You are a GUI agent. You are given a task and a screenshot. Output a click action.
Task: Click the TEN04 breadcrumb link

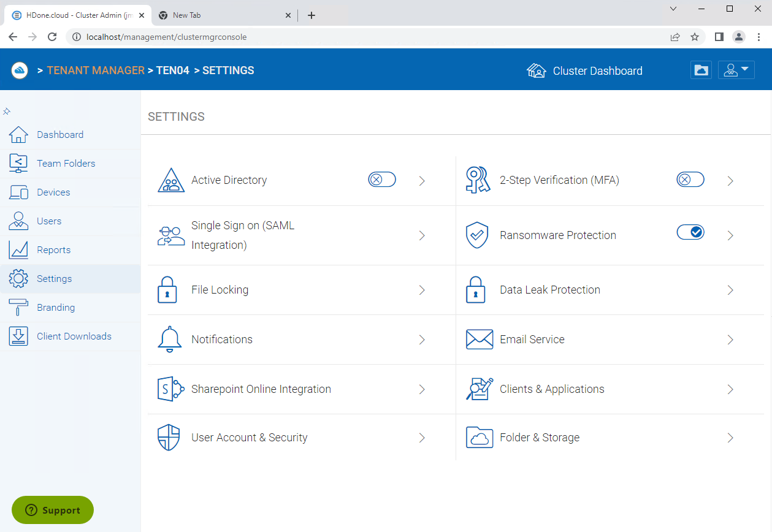[173, 70]
